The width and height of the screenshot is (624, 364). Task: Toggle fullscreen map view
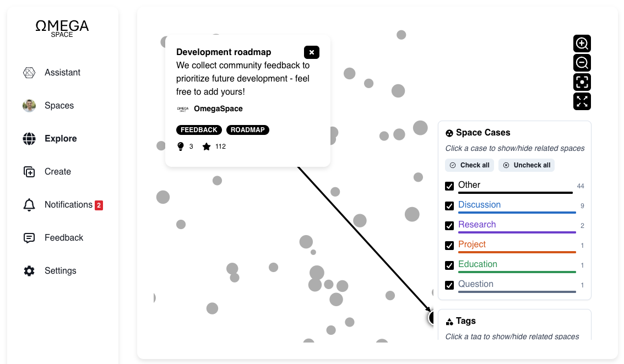[x=582, y=101]
